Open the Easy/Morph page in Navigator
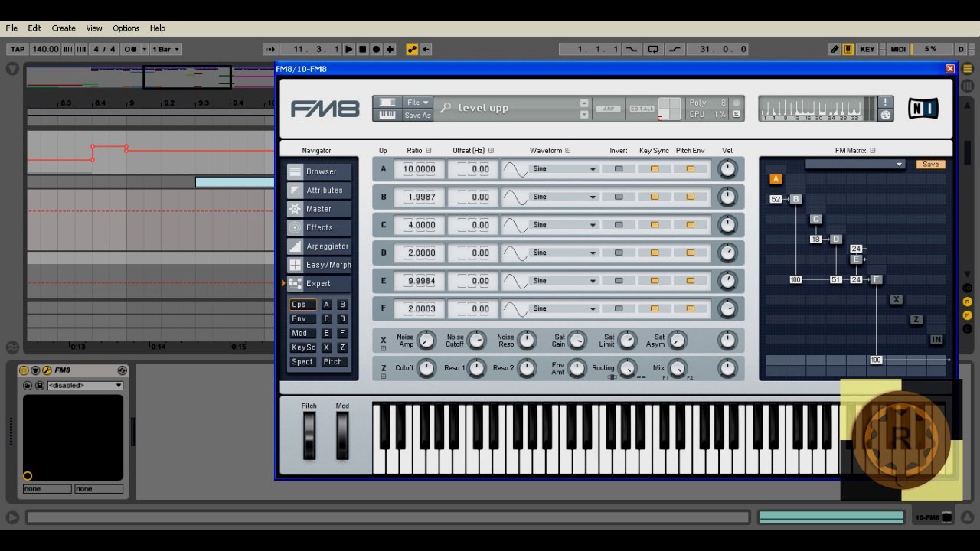This screenshot has height=551, width=980. [x=319, y=265]
